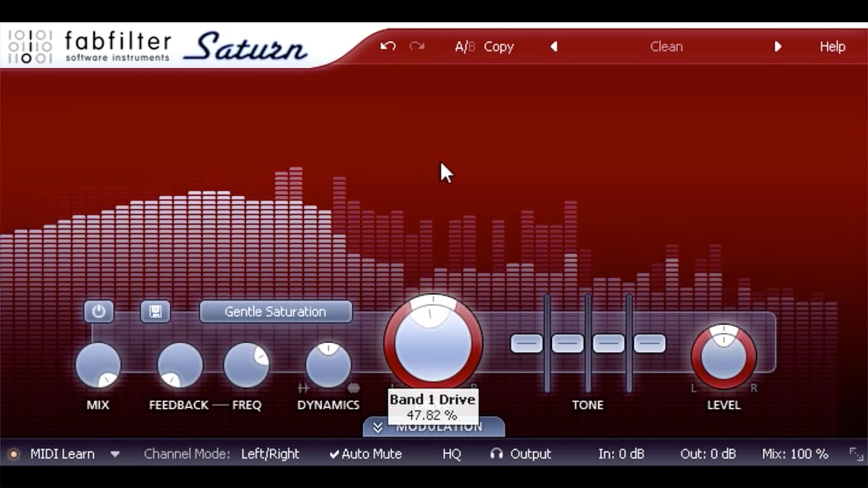Image resolution: width=868 pixels, height=488 pixels.
Task: Open the Gentle Saturation style selector
Action: [x=276, y=312]
